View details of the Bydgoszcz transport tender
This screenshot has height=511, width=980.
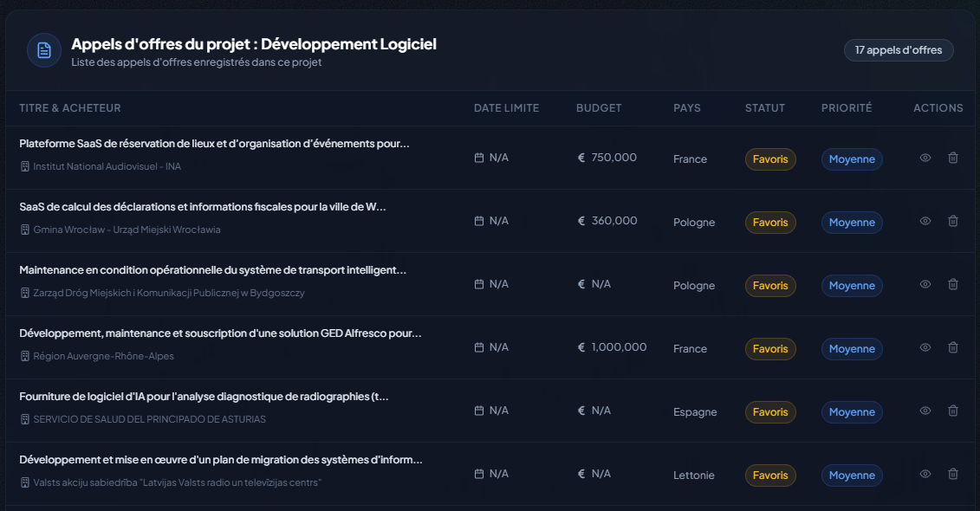[925, 285]
